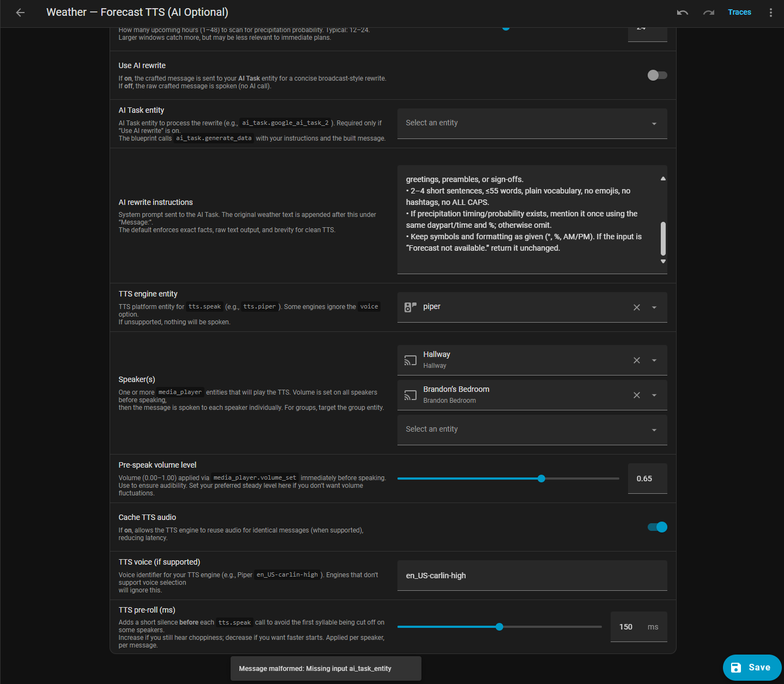Image resolution: width=784 pixels, height=684 pixels.
Task: Click the TTS voice text field
Action: [x=532, y=576]
